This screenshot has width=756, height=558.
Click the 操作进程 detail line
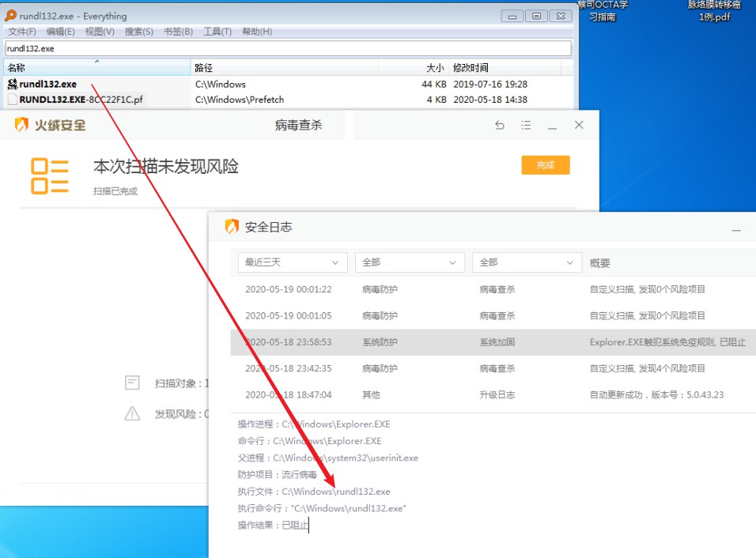coord(314,424)
